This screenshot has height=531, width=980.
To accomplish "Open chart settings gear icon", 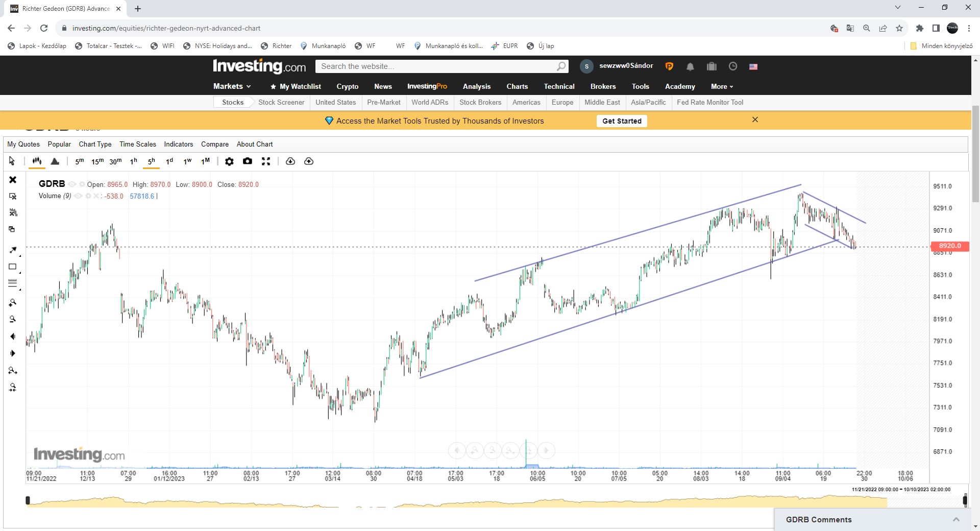I will coord(229,161).
